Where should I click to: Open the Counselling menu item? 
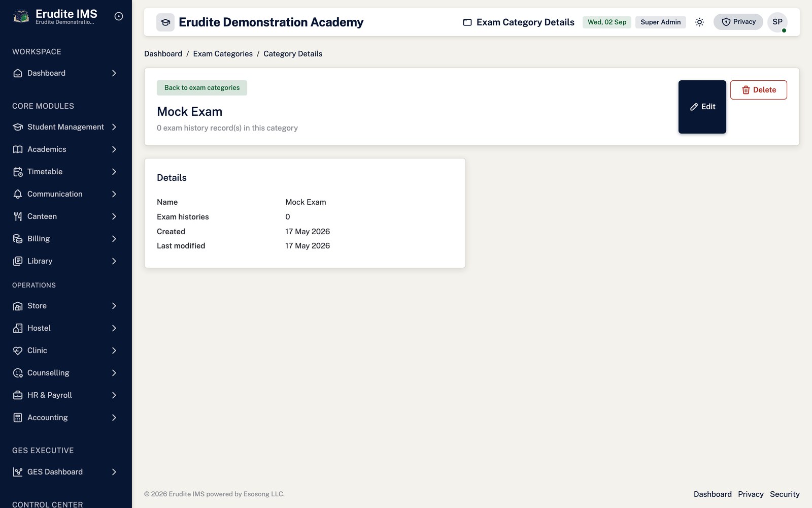coord(66,373)
